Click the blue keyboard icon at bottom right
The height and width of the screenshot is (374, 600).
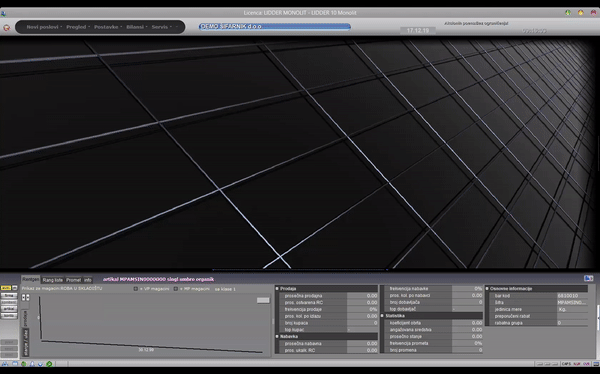[596, 364]
